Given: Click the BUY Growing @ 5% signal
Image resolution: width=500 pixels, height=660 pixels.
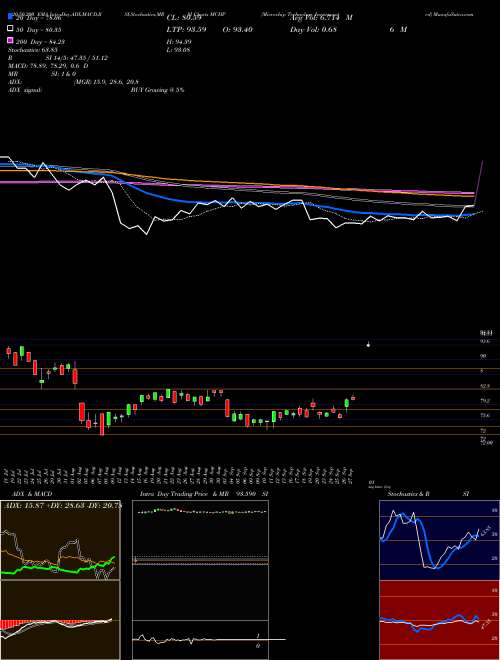Looking at the screenshot, I should point(157,90).
